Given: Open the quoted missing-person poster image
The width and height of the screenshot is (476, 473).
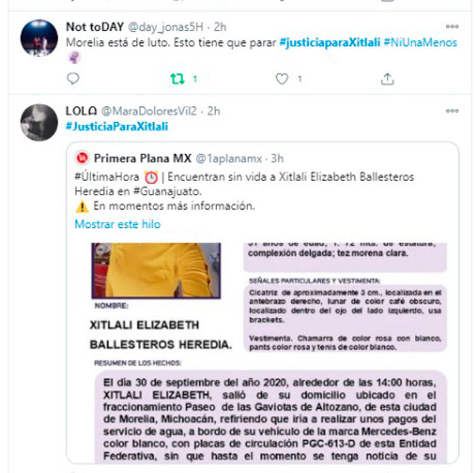Looking at the screenshot, I should pyautogui.click(x=263, y=353).
